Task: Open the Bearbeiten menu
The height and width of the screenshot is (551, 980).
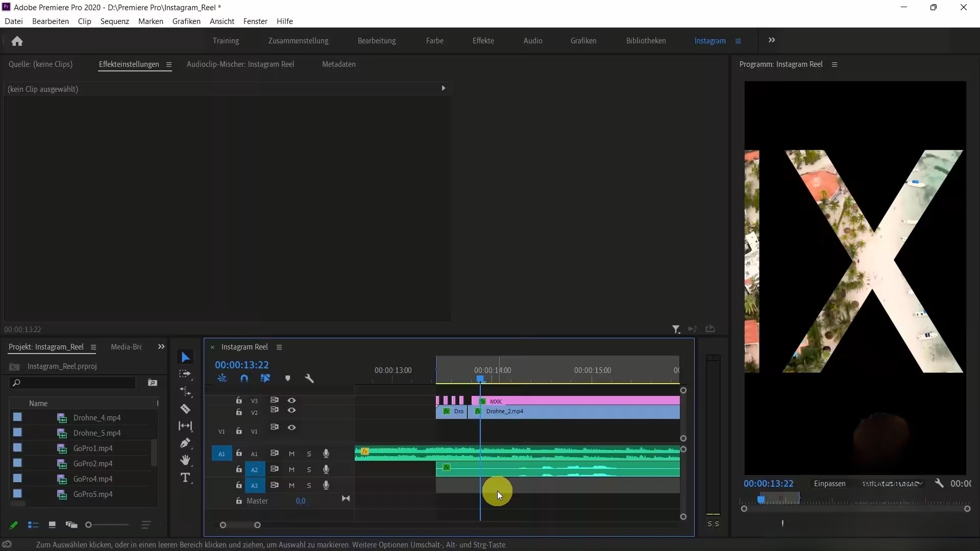Action: coord(50,21)
